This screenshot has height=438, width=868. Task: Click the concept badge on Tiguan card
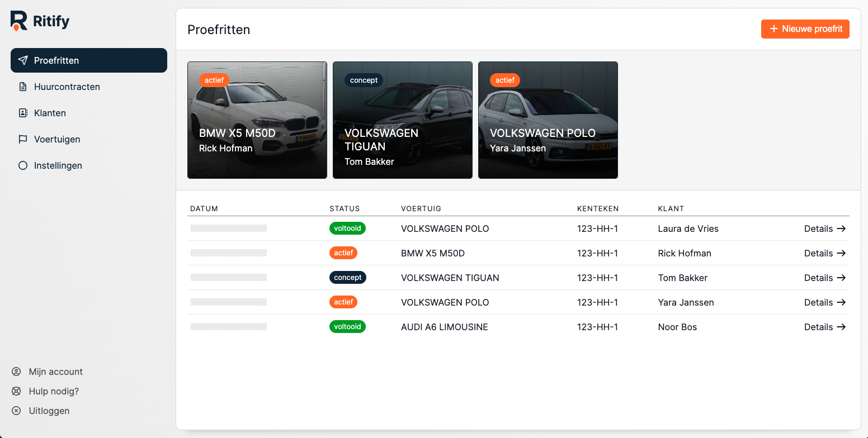364,80
